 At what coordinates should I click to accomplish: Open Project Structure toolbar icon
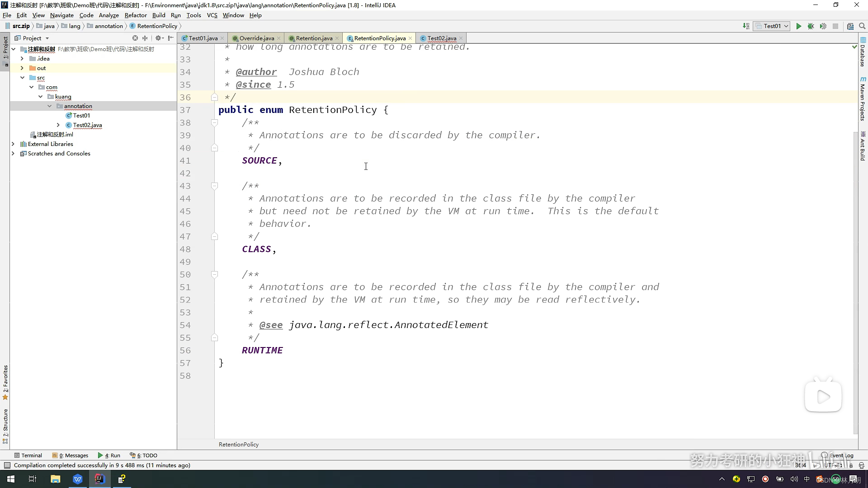click(850, 26)
